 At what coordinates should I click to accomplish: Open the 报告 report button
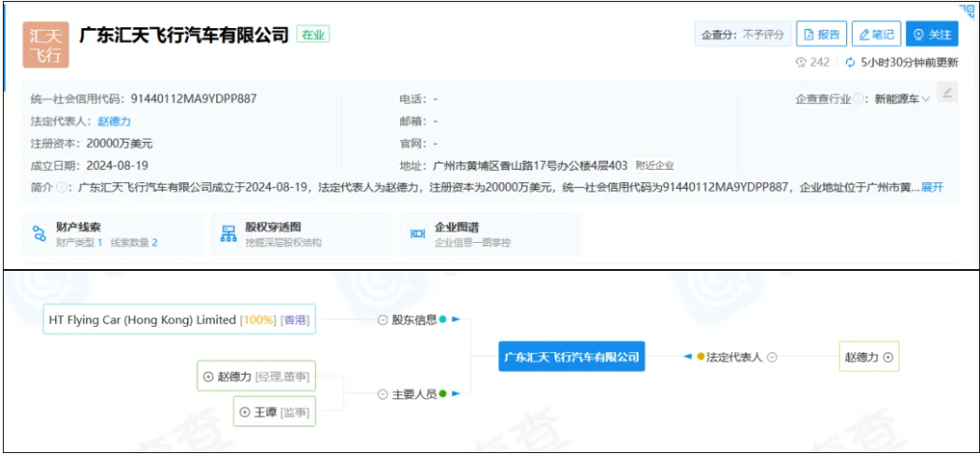[x=822, y=35]
